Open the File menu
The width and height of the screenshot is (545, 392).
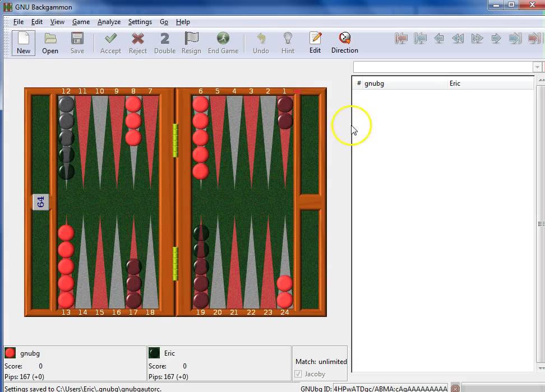19,22
